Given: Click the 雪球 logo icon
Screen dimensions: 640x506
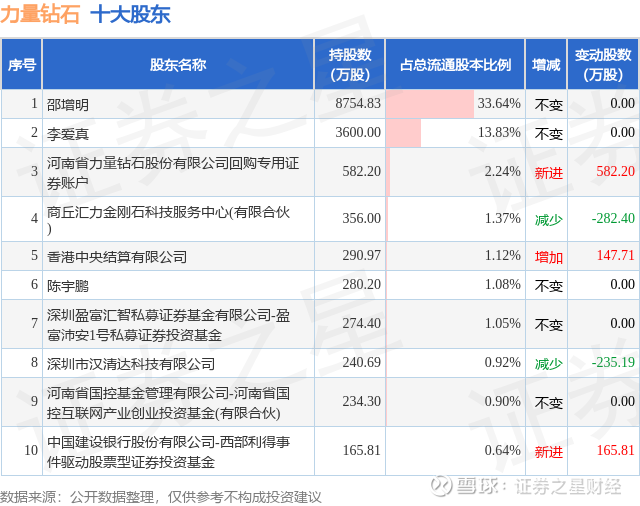Looking at the screenshot, I should tap(441, 485).
